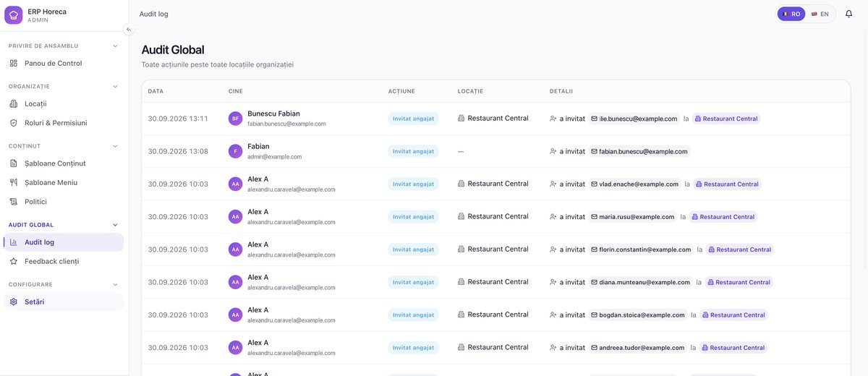Click the Roluri & Permisiuni shield icon
The height and width of the screenshot is (376, 868).
pos(14,123)
